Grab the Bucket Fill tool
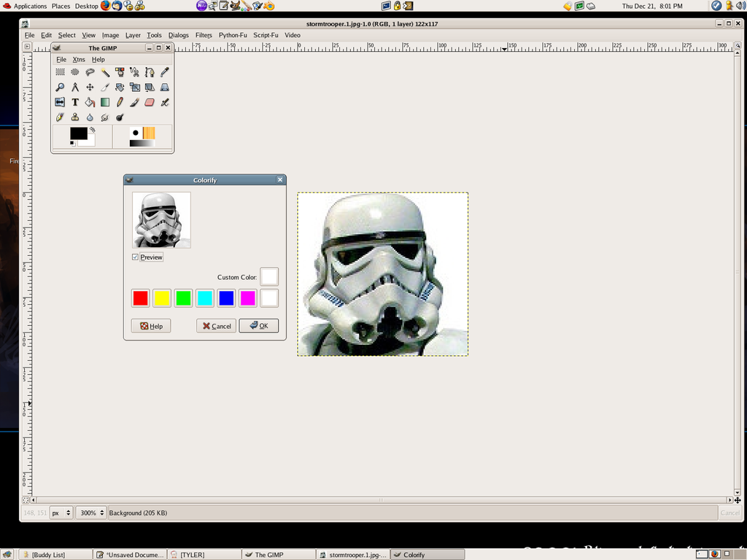This screenshot has height=560, width=747. [89, 101]
